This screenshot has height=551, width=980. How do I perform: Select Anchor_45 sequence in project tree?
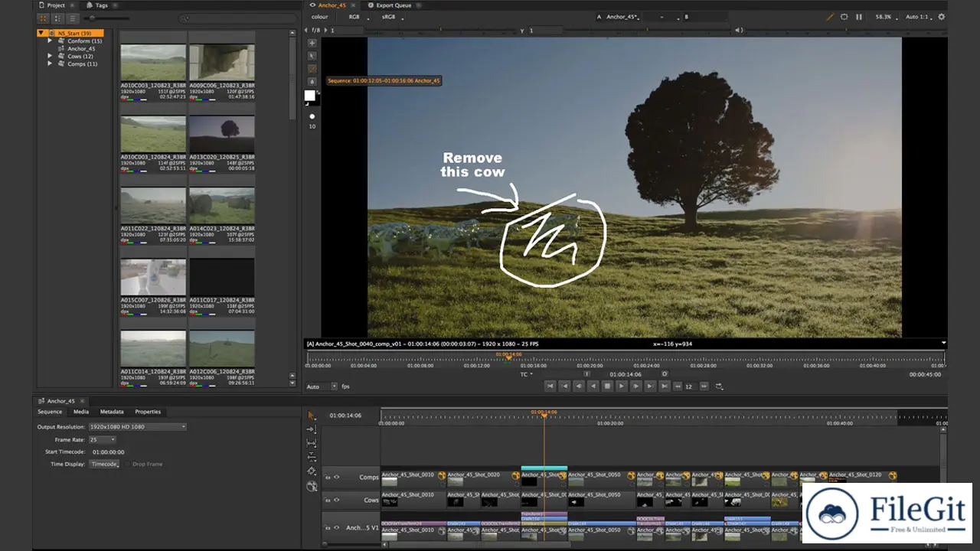coord(81,49)
